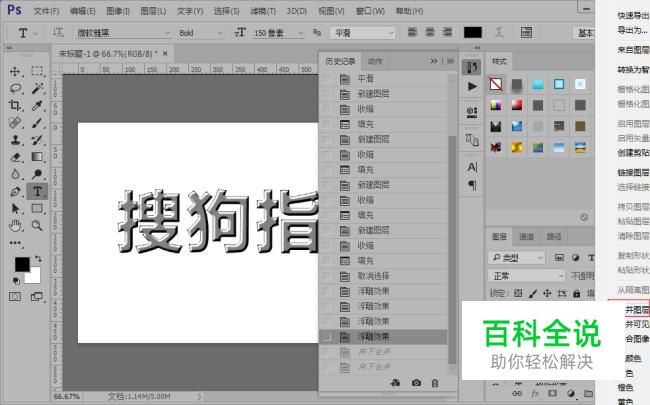
Task: Open the type tool preset picker arrow
Action: 36,33
